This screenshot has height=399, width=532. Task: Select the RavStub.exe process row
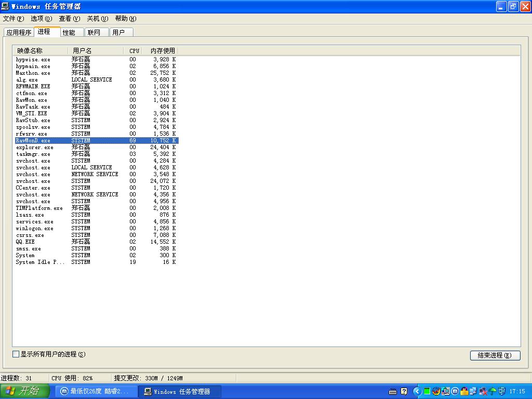[x=96, y=121]
